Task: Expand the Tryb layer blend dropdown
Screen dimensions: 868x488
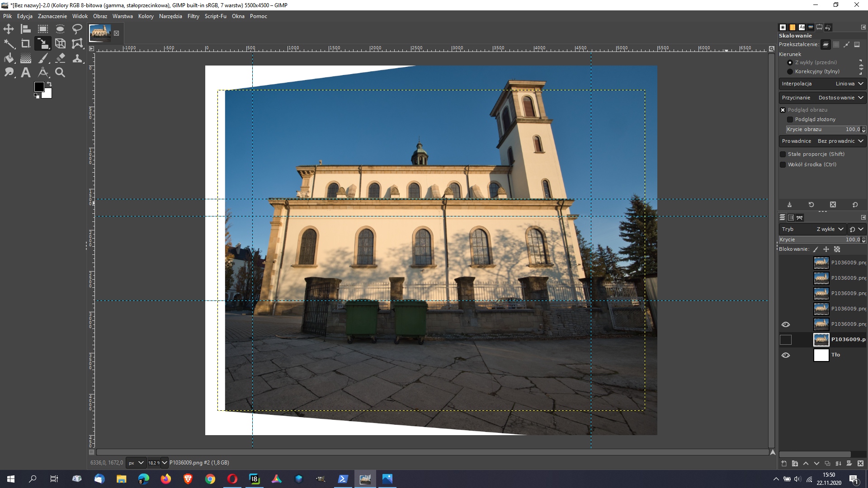Action: pos(831,229)
